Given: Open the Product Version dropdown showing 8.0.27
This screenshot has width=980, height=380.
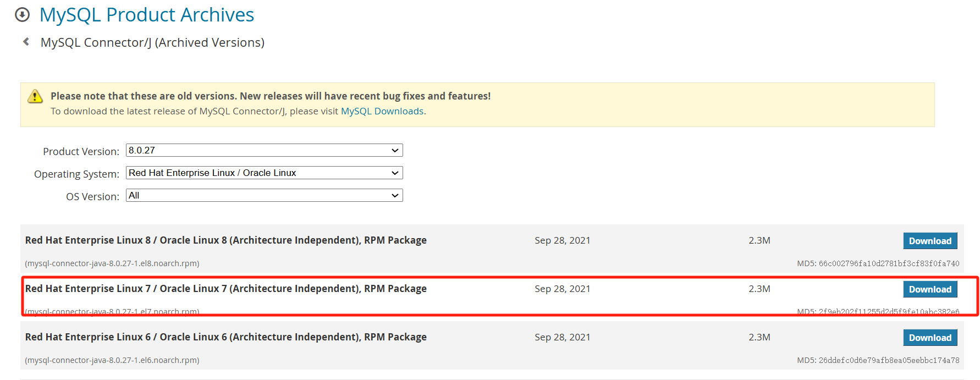Looking at the screenshot, I should (x=265, y=150).
